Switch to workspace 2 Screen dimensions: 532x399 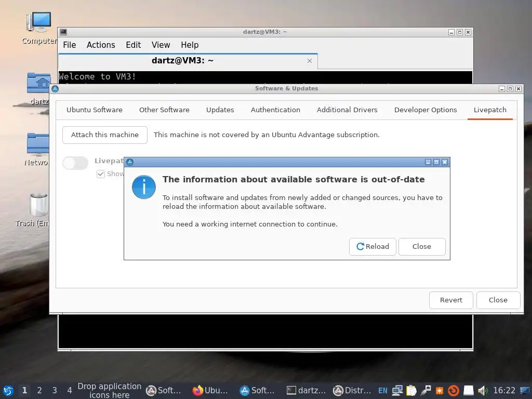click(x=39, y=391)
